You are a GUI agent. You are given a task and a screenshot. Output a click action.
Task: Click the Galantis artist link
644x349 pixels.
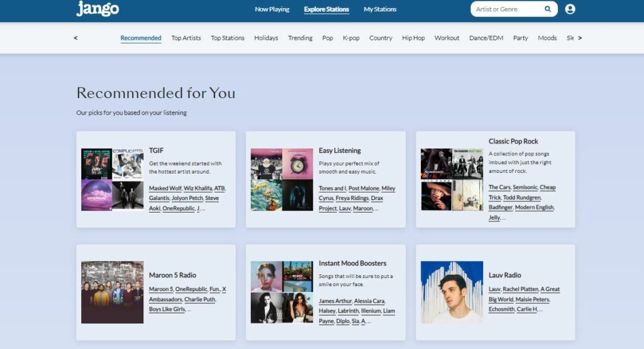point(159,198)
